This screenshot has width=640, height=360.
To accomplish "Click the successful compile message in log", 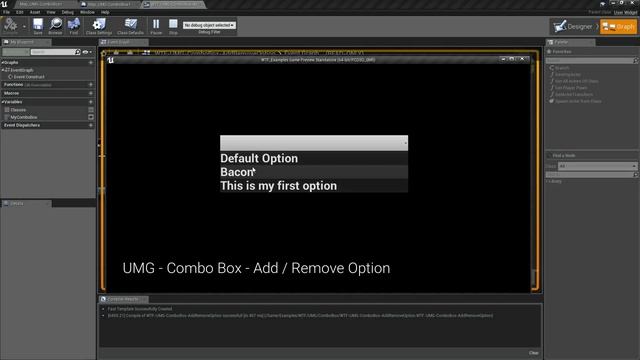I will pyautogui.click(x=300, y=316).
